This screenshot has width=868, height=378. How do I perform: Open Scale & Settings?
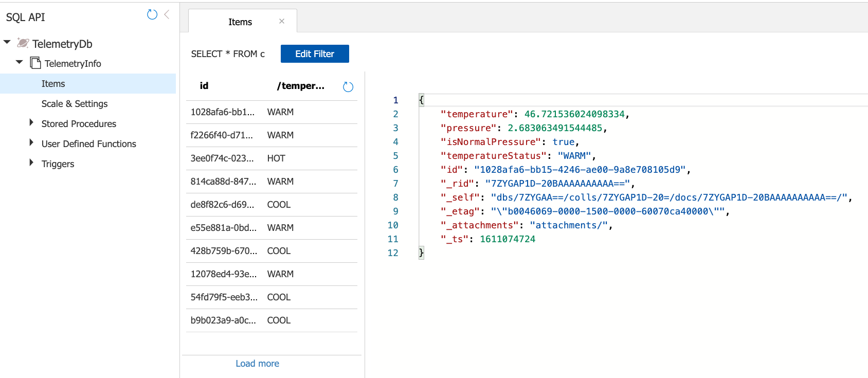click(x=75, y=104)
